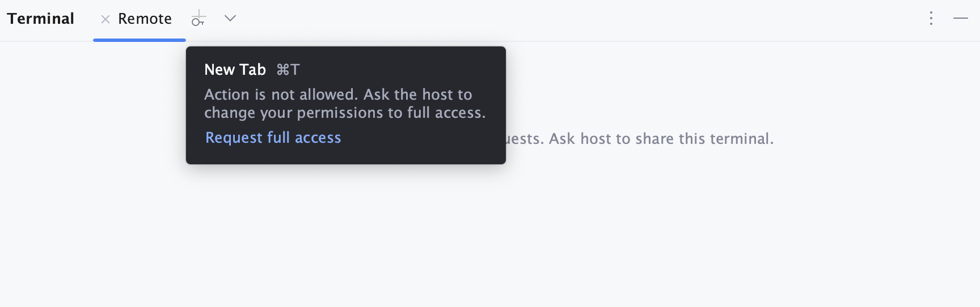Screen dimensions: 980x307
Task: Hide the Terminal tool window
Action: click(961, 19)
